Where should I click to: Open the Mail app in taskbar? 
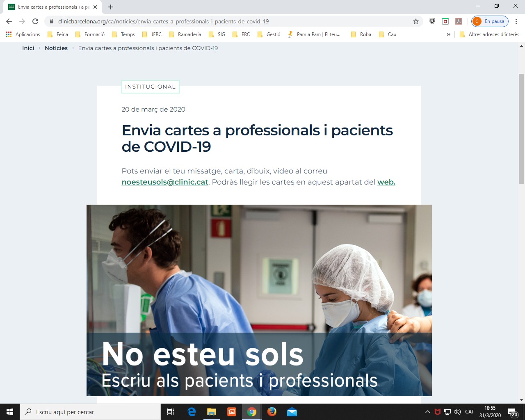point(292,412)
